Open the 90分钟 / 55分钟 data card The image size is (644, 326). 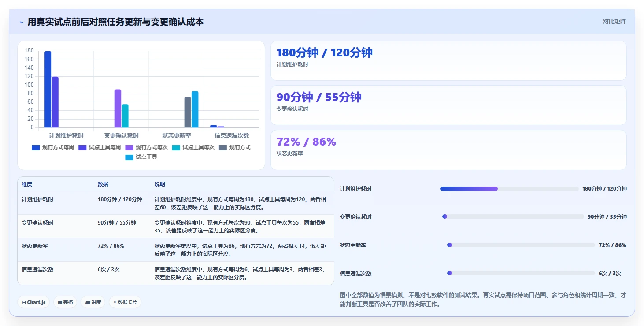click(448, 105)
